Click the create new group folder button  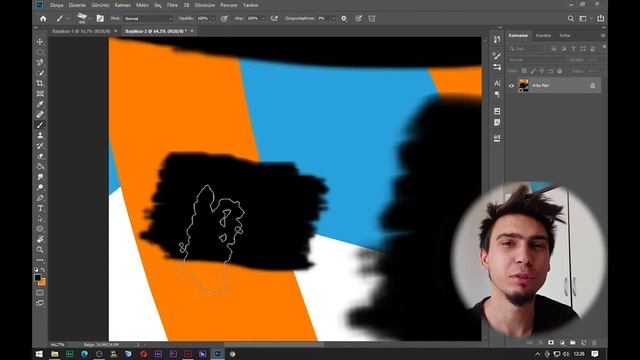(x=573, y=343)
